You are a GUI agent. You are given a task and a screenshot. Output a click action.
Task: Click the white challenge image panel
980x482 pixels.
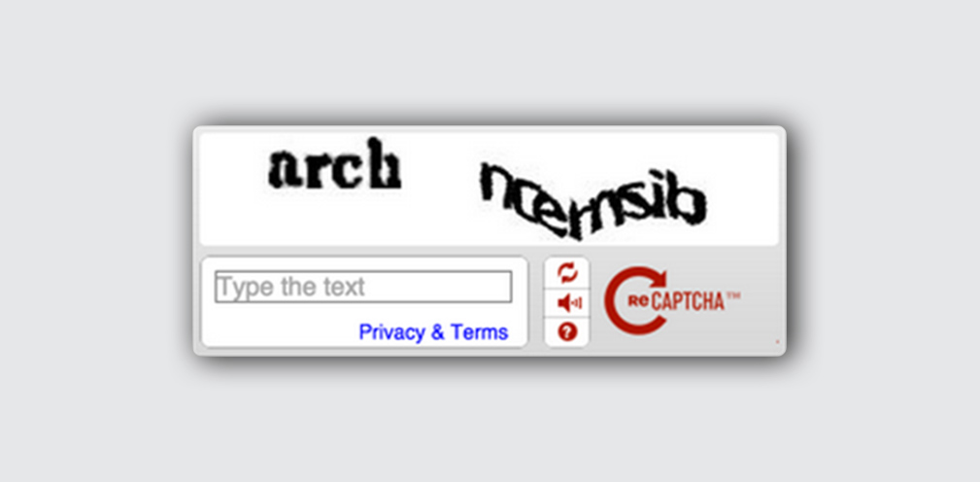[x=490, y=189]
